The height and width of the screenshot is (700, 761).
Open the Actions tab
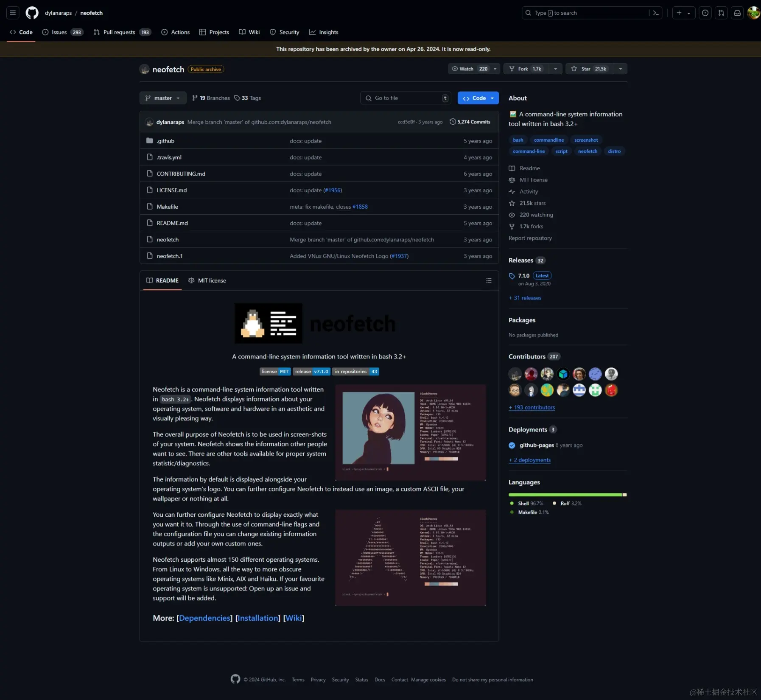coord(176,32)
